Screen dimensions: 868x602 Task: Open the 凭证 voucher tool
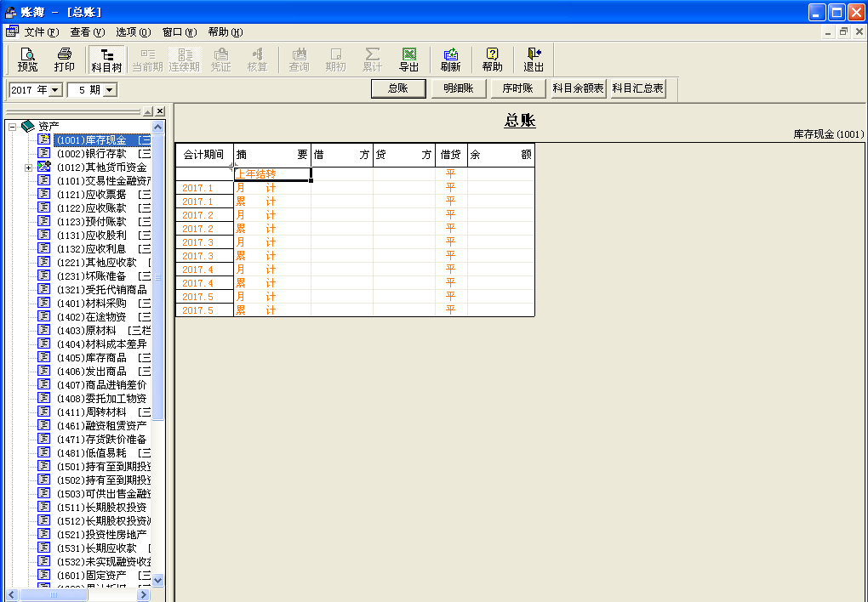(x=221, y=60)
